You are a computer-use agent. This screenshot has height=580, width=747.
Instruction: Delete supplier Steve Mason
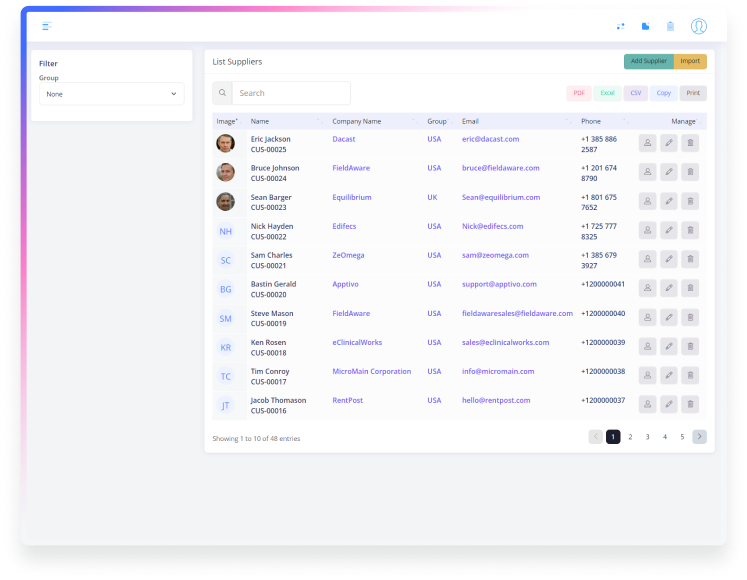click(690, 317)
